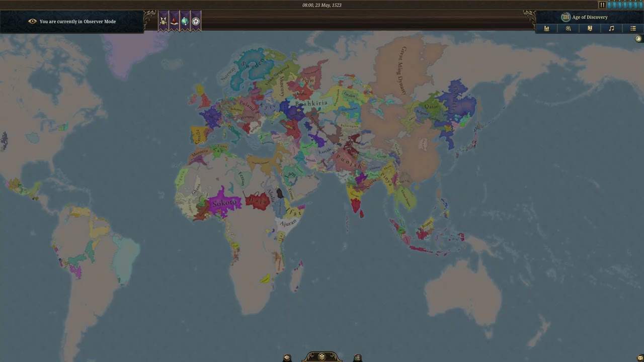Select Qasar on the map
The width and height of the screenshot is (644, 362).
[431, 107]
